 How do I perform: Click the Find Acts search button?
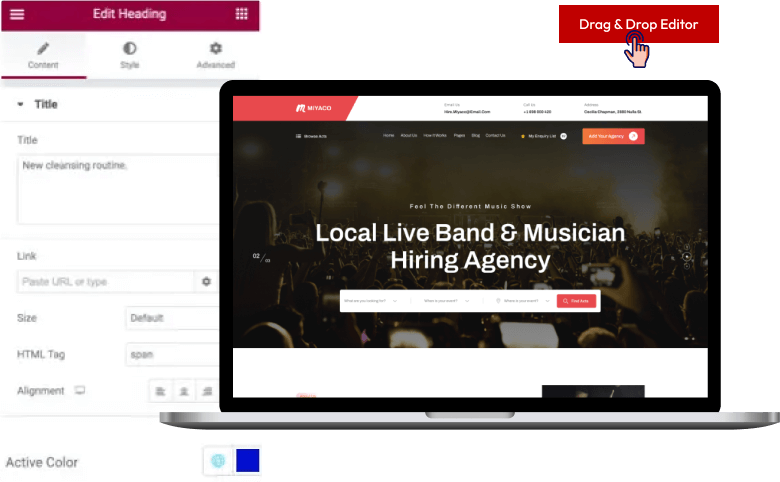click(576, 300)
